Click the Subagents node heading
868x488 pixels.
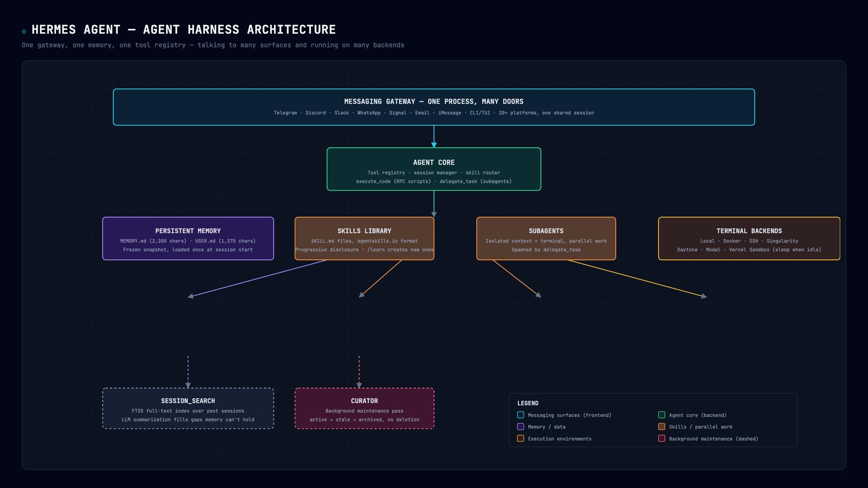pos(546,231)
